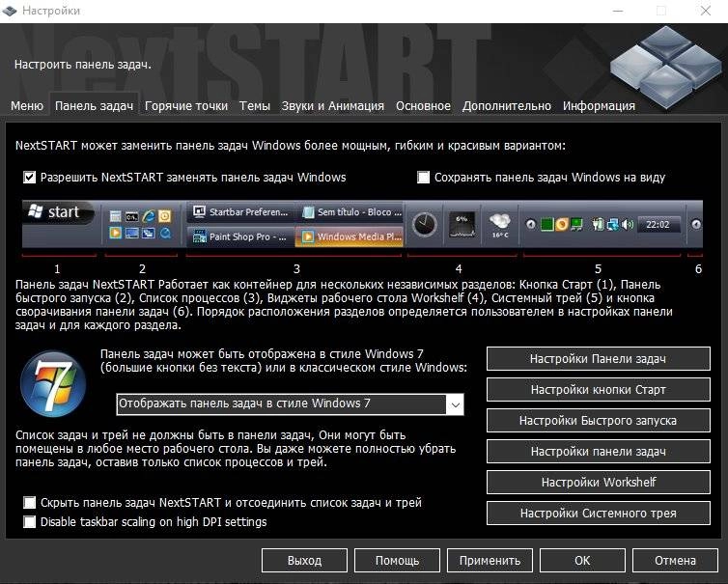Click the Применить button

pos(490,561)
